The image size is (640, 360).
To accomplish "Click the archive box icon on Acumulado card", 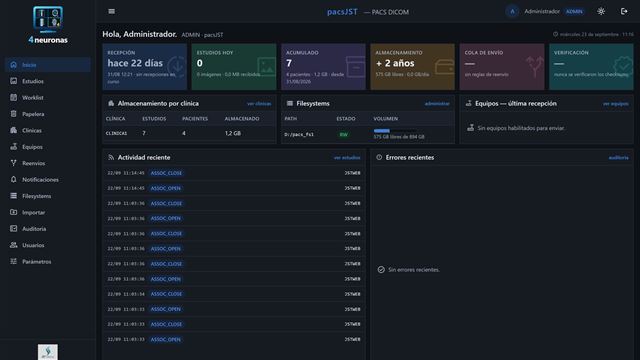I will [x=356, y=67].
